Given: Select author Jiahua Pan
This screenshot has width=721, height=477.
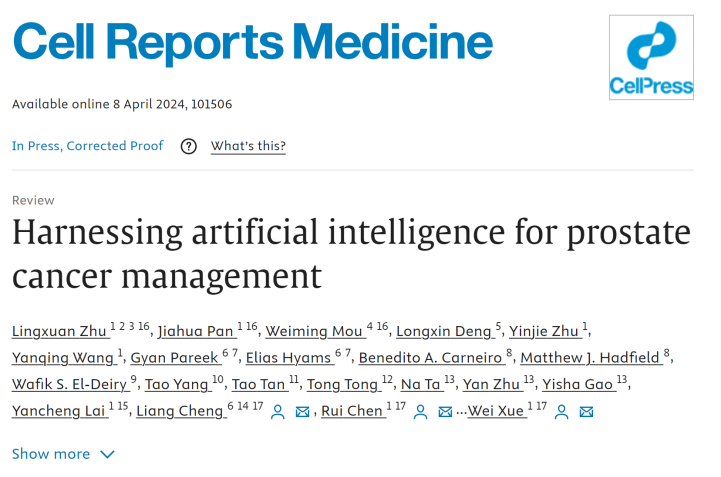Looking at the screenshot, I should click(x=195, y=331).
